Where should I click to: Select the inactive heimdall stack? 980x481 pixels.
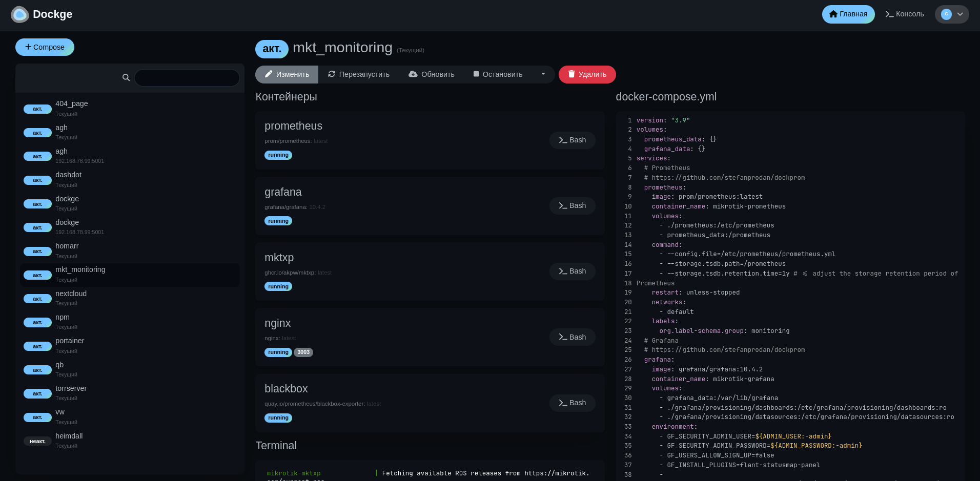(x=130, y=441)
